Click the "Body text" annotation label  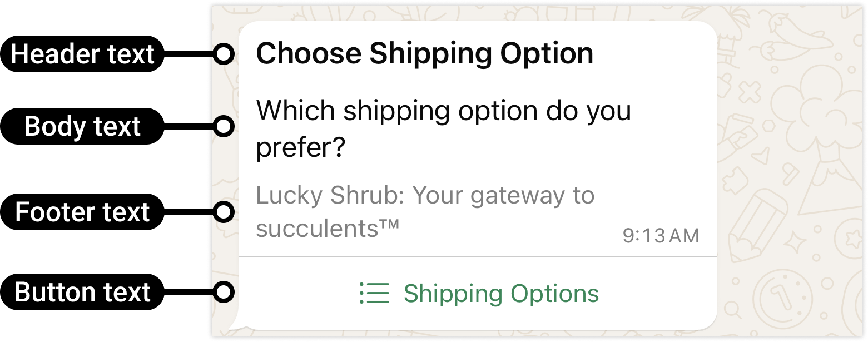click(82, 127)
